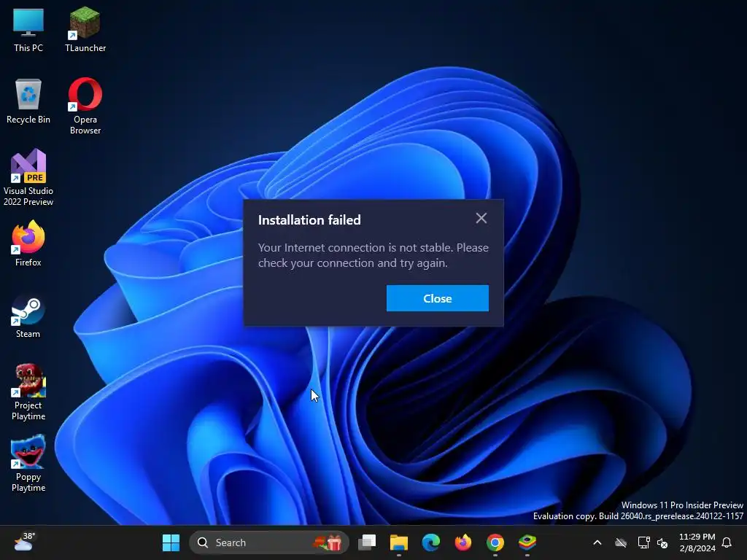747x560 pixels.
Task: Launch Microsoft Edge from the taskbar
Action: click(x=430, y=542)
